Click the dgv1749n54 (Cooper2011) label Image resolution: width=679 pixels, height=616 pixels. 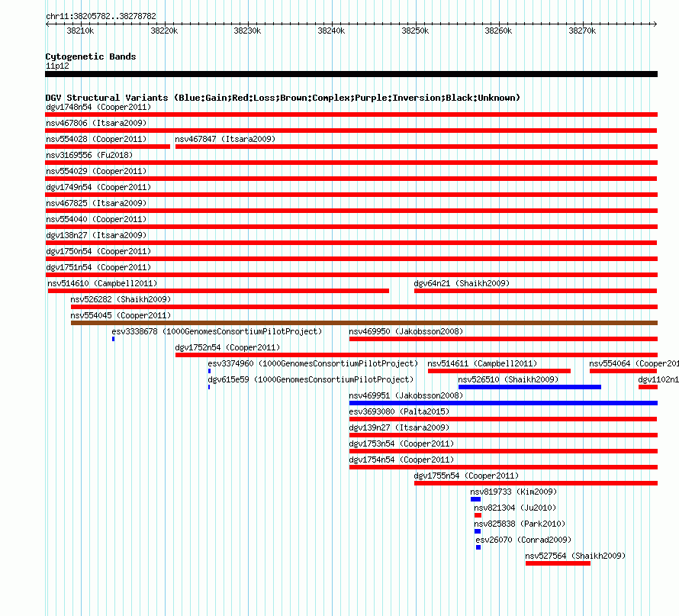coord(98,187)
